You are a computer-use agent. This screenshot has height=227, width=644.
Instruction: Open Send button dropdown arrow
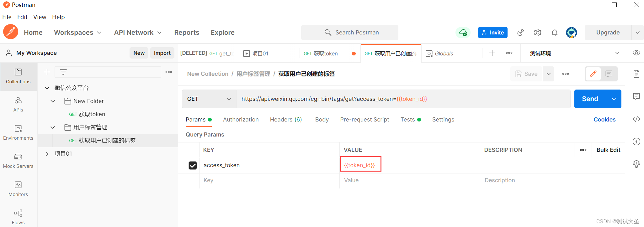coord(614,99)
